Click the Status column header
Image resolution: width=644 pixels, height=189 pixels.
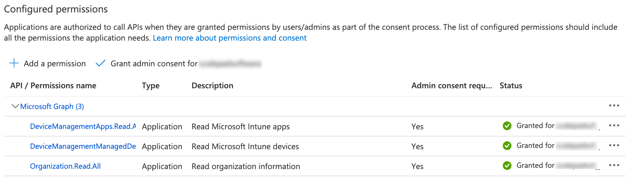click(511, 86)
